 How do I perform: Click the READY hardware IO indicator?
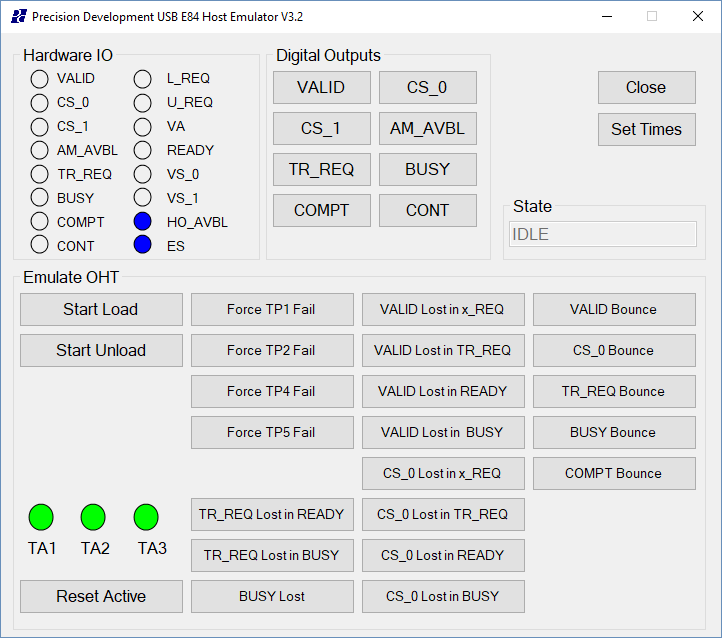[143, 150]
